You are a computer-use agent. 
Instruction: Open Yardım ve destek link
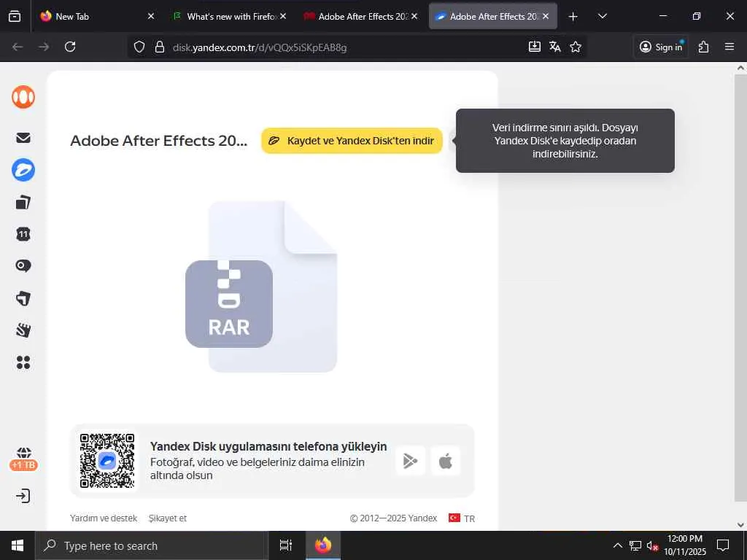point(104,518)
